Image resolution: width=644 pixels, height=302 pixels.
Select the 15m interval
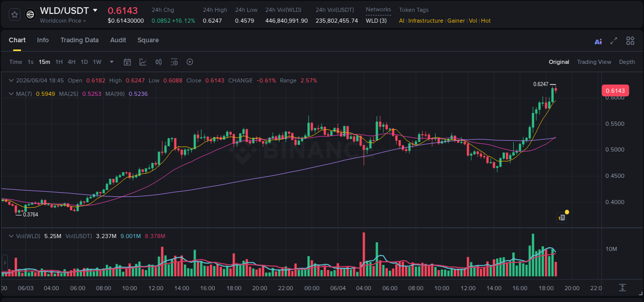[44, 62]
